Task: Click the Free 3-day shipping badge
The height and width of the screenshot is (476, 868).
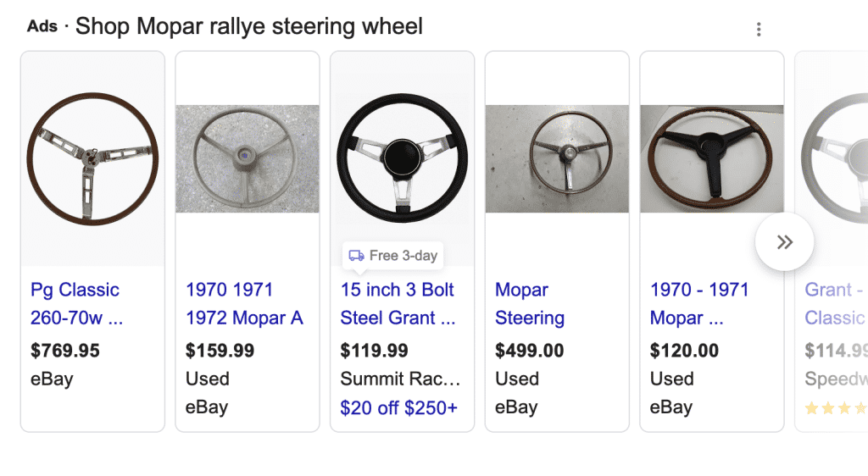Action: tap(394, 255)
